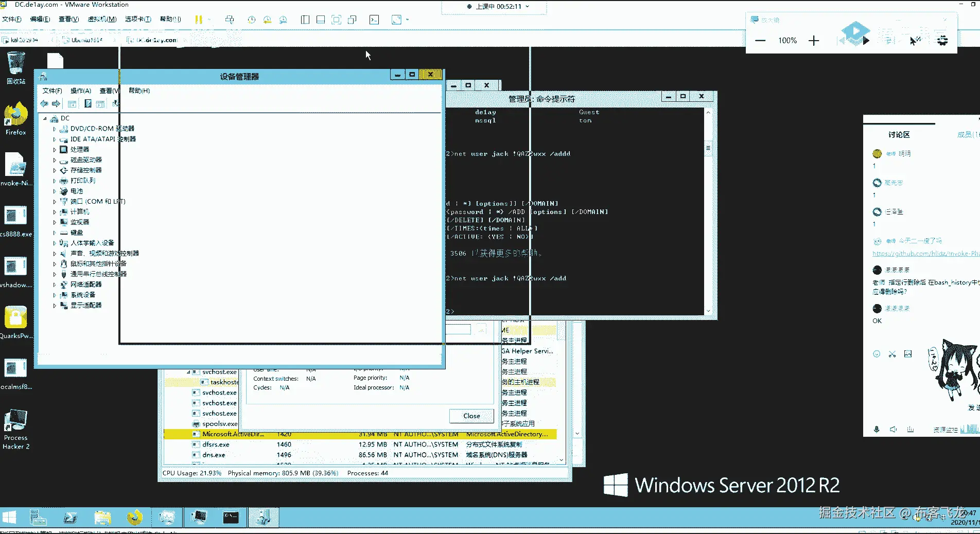Open PowerShell from taskbar
Viewport: 980px width, 534px height.
coord(71,517)
